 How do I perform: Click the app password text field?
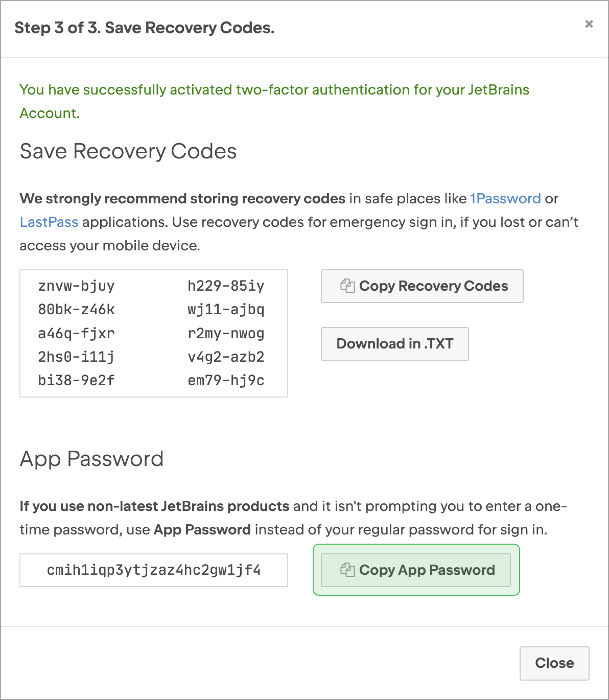(x=154, y=570)
